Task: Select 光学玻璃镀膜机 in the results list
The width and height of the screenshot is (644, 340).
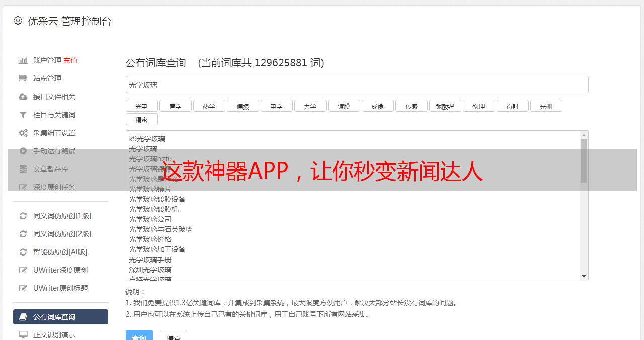Action: (x=153, y=209)
